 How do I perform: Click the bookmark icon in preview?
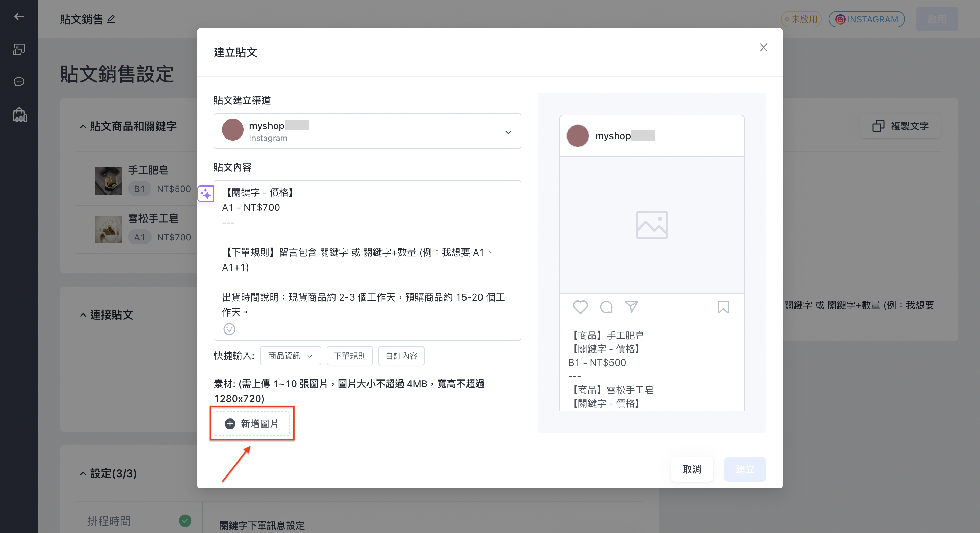tap(723, 307)
